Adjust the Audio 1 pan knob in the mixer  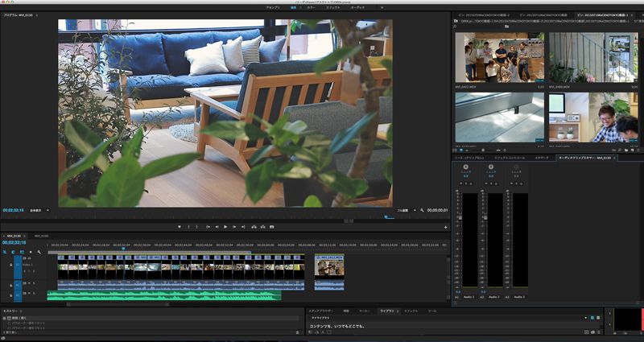[x=466, y=167]
